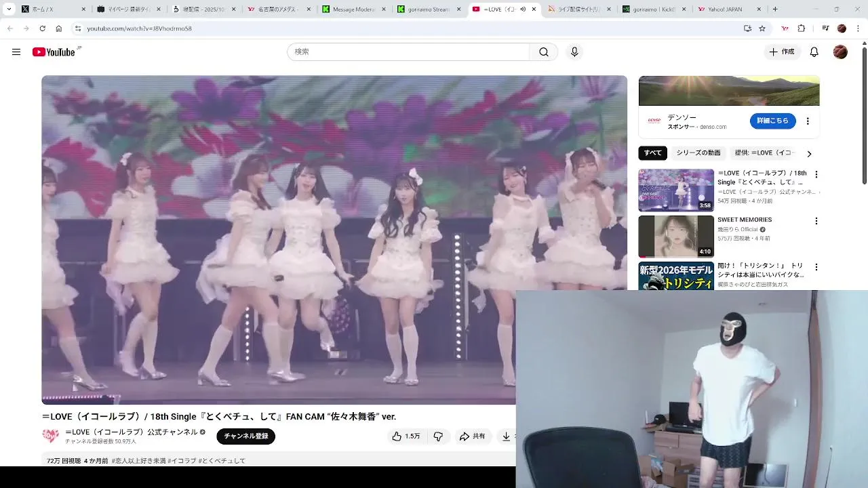
Task: Open the browser extensions puzzle icon
Action: tap(802, 28)
